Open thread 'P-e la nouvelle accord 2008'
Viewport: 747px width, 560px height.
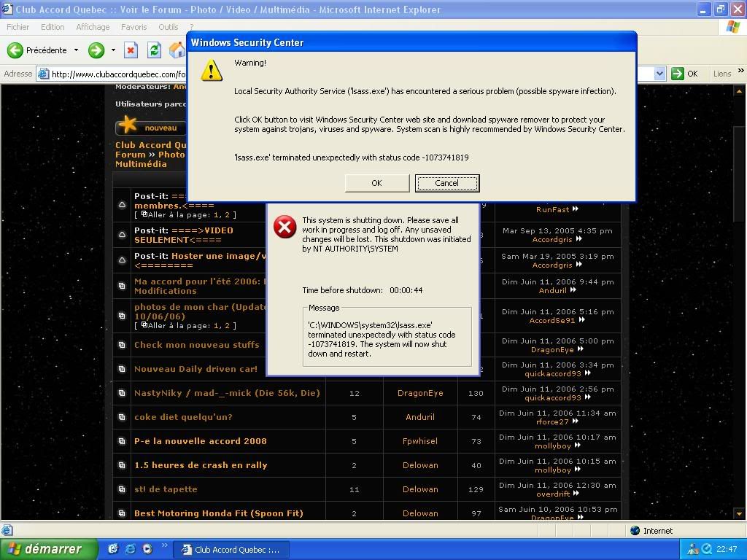point(201,441)
